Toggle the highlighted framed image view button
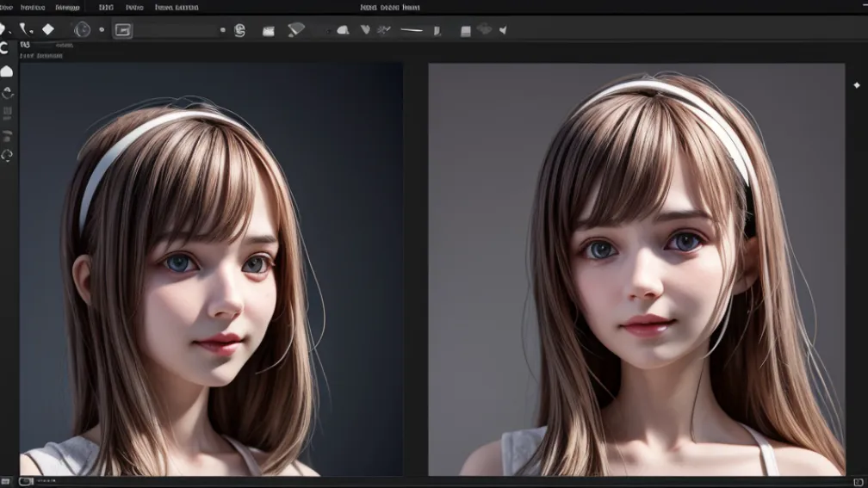 pyautogui.click(x=123, y=30)
